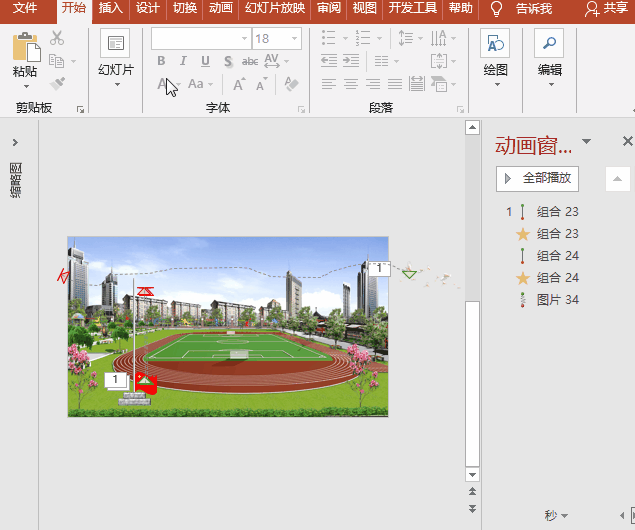The image size is (635, 530).
Task: Decrease list indent level
Action: pos(329,61)
